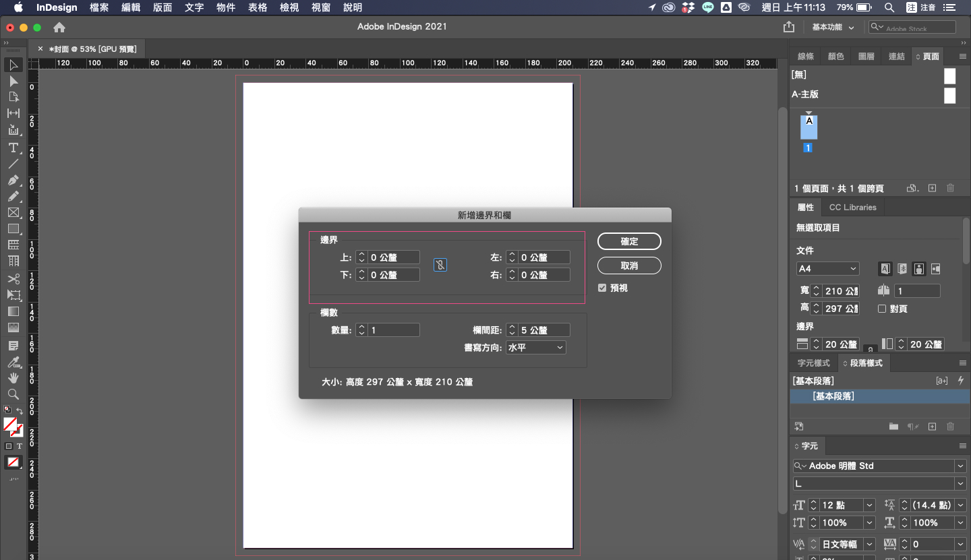Select the Type tool in the toolbar

point(13,148)
